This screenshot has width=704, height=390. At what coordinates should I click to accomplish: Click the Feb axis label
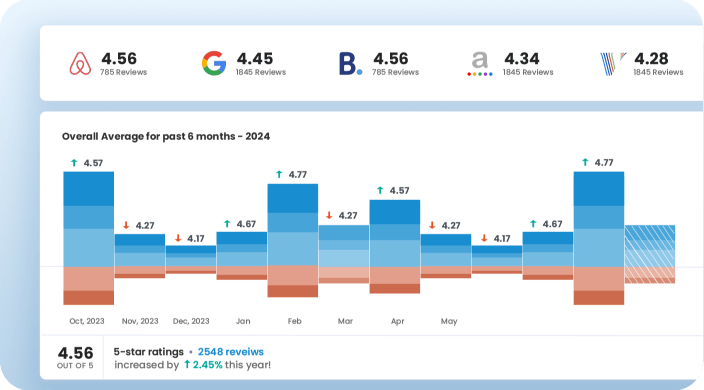point(295,321)
